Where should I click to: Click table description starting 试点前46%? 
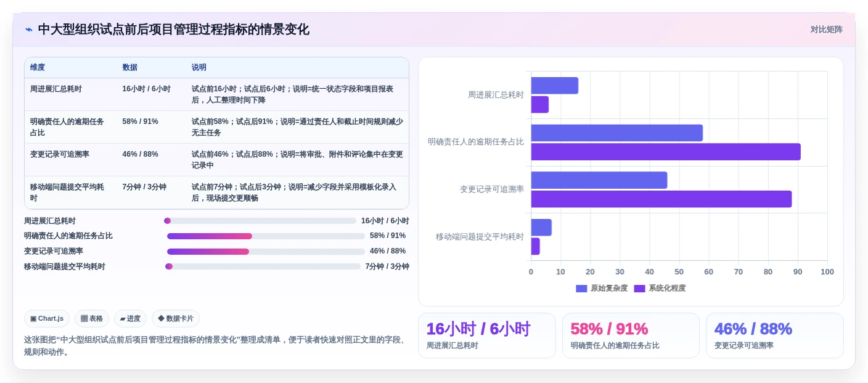pos(297,160)
